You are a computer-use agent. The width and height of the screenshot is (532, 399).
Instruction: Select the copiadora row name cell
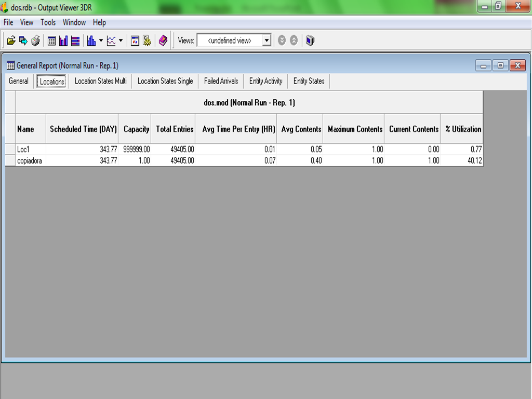(x=30, y=161)
